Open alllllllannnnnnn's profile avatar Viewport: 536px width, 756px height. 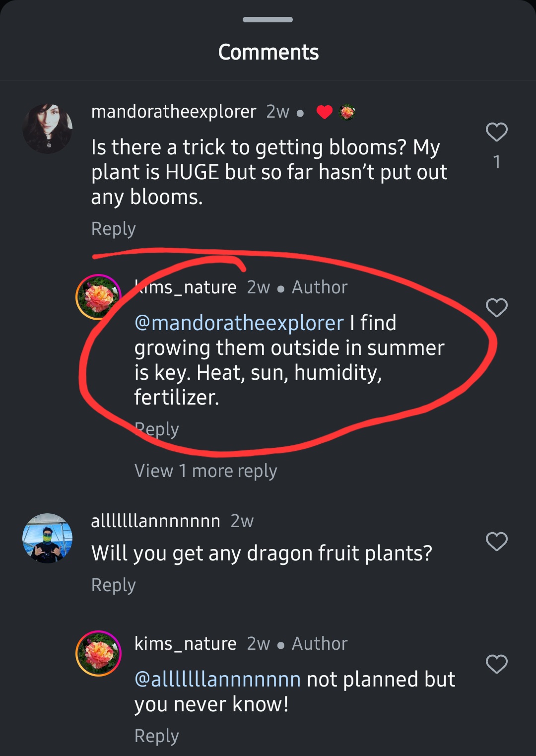(48, 538)
